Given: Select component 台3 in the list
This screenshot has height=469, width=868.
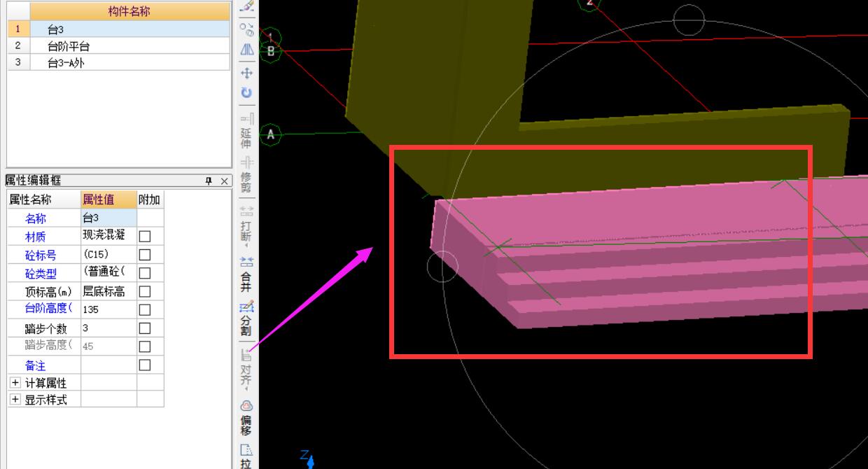Looking at the screenshot, I should [129, 29].
